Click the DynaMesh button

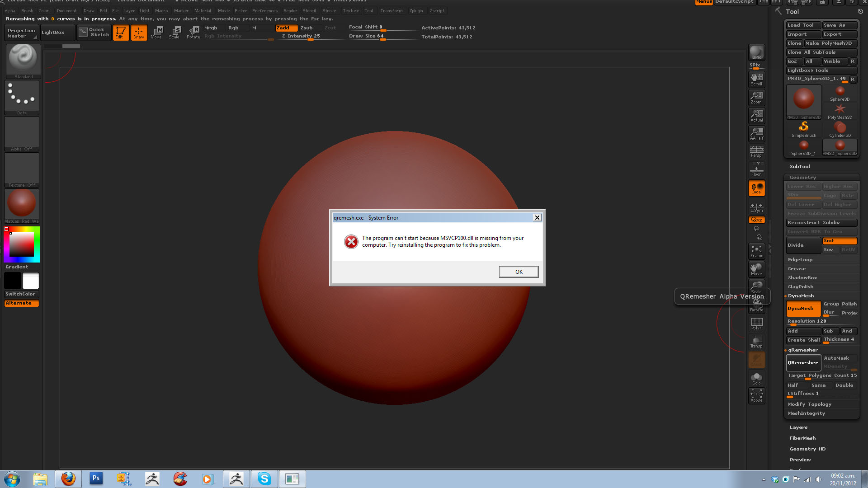(803, 309)
